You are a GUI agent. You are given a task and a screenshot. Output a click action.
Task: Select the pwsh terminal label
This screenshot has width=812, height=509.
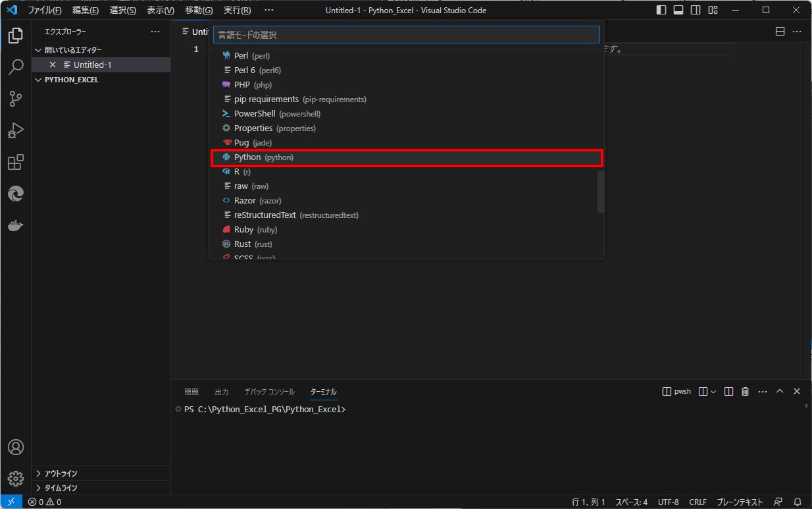676,391
